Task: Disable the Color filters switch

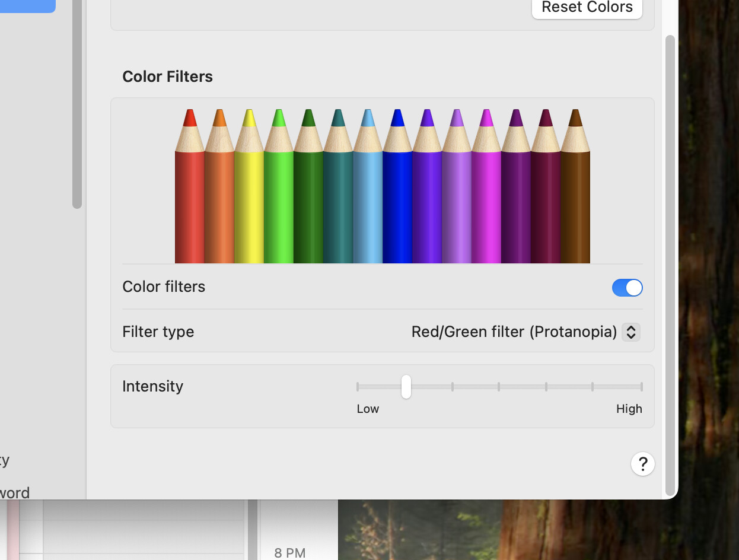Action: [627, 288]
